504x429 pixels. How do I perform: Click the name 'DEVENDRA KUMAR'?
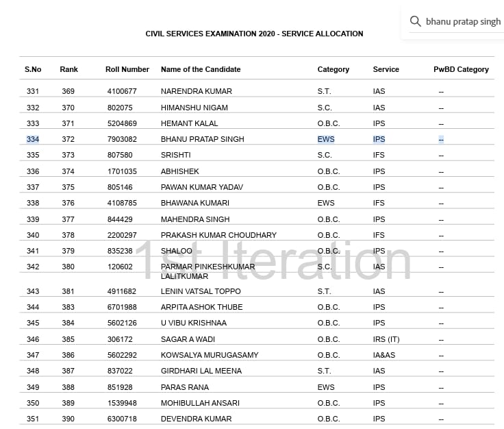click(x=196, y=419)
